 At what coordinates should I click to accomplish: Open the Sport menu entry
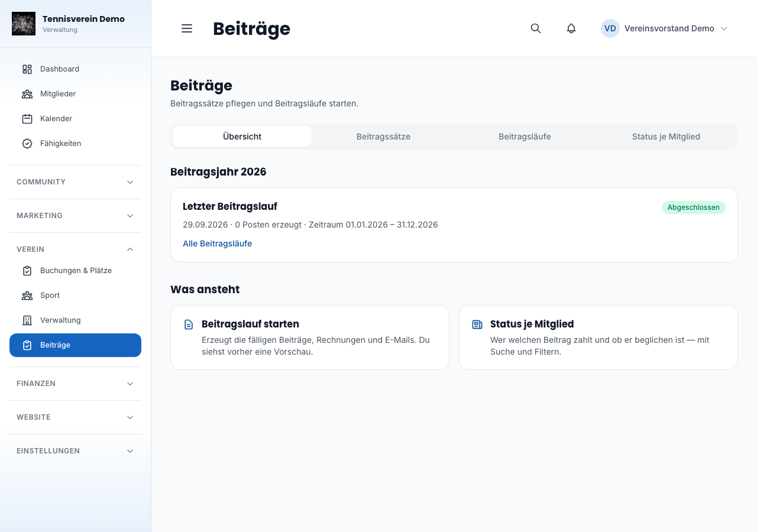75,296
